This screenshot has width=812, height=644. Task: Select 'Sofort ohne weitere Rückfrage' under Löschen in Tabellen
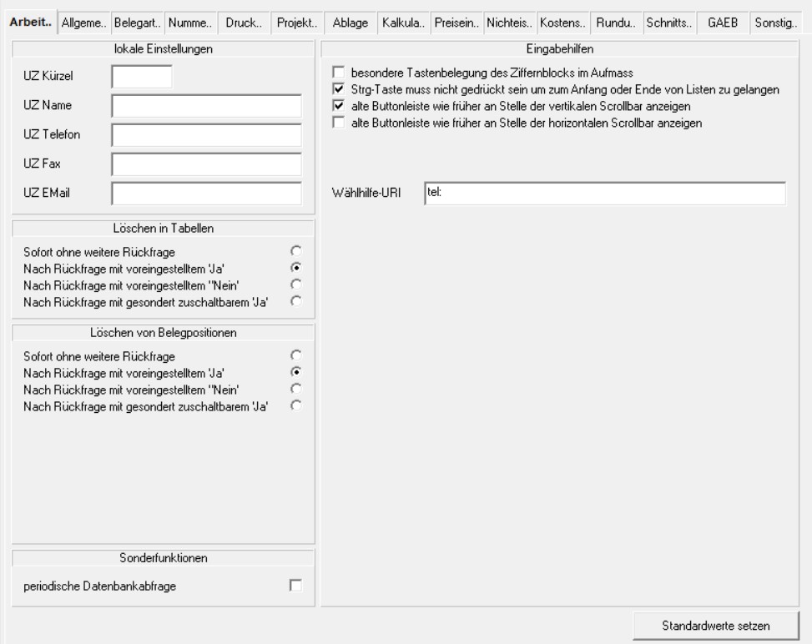tap(295, 251)
